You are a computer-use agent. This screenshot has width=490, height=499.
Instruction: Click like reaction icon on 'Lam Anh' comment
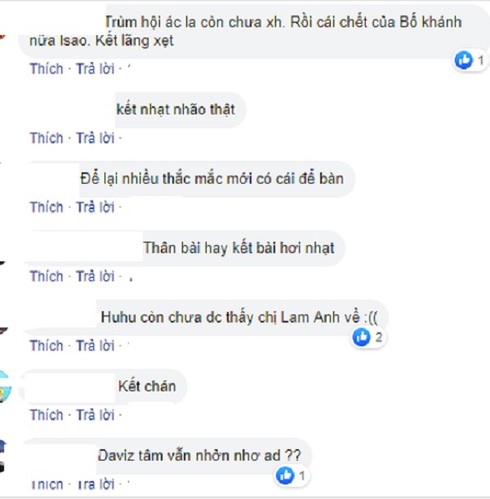click(x=362, y=337)
